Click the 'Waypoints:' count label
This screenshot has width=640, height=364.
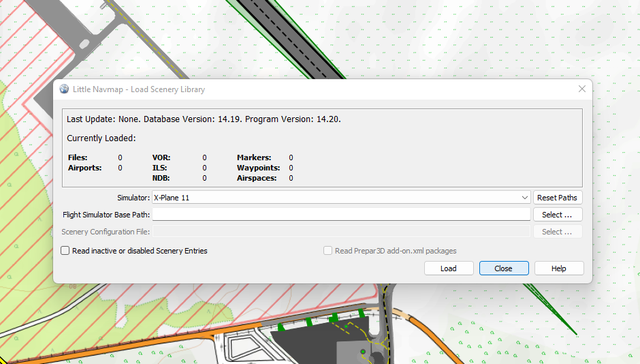tap(258, 168)
